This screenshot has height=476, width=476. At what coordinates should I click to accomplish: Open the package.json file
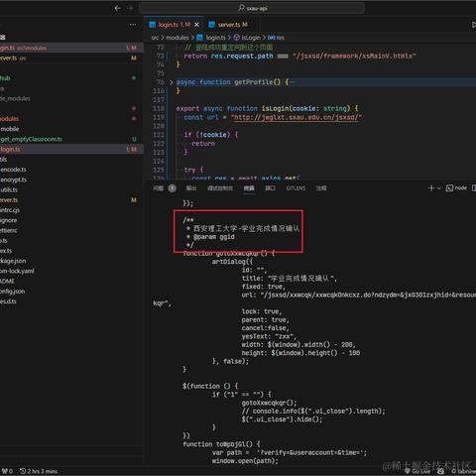[x=71, y=261]
